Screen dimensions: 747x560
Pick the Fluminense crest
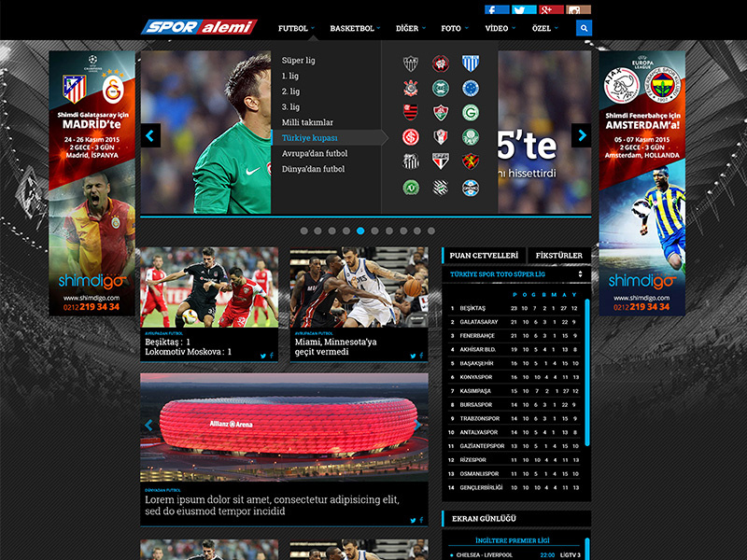[x=441, y=113]
